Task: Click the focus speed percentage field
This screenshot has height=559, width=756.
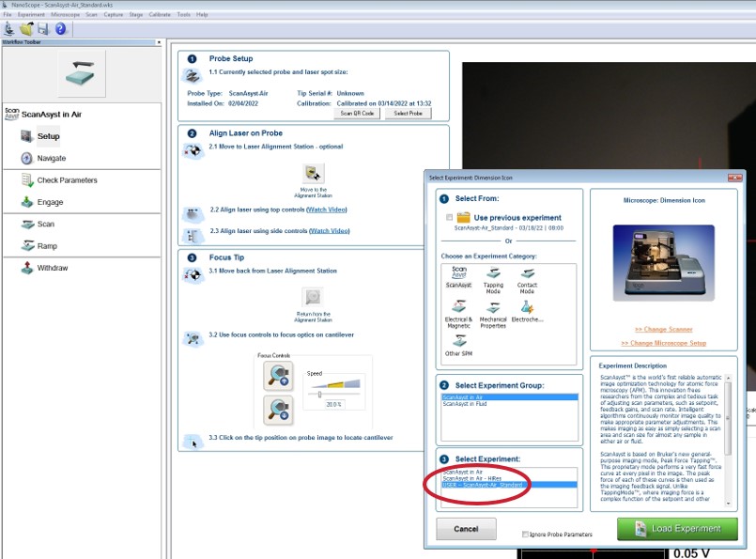Action: (x=333, y=405)
